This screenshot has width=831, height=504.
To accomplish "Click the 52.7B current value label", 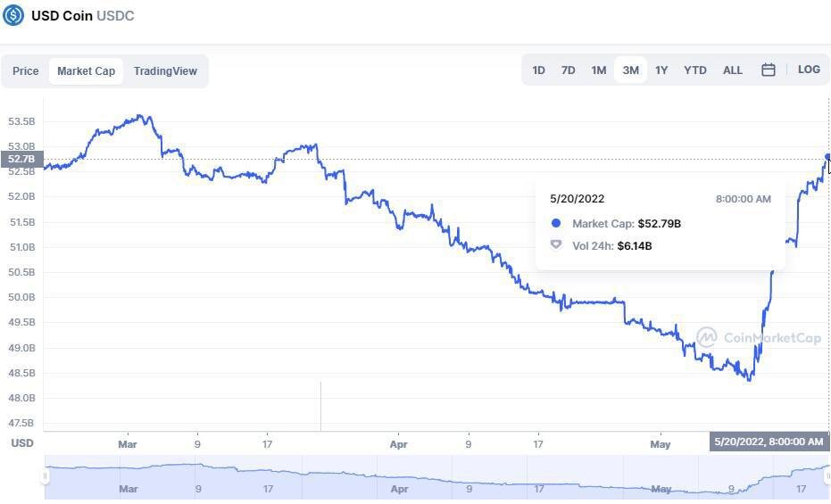I will point(21,159).
